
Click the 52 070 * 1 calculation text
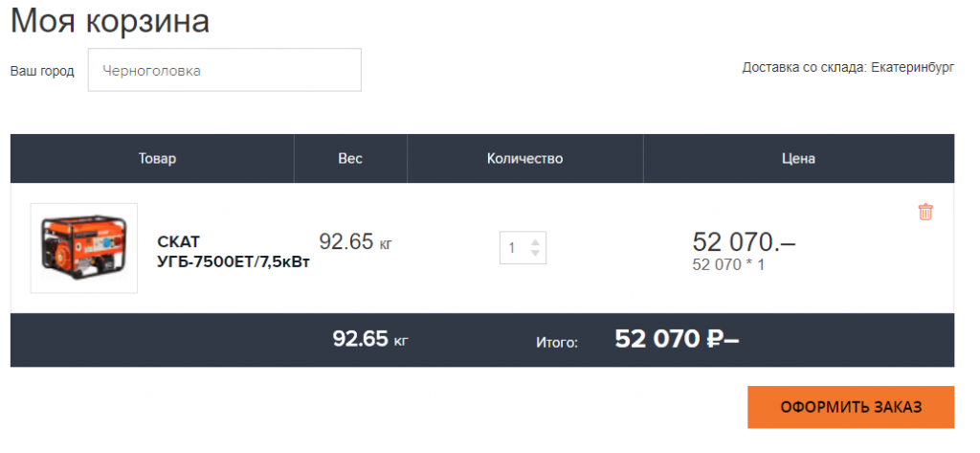point(728,264)
